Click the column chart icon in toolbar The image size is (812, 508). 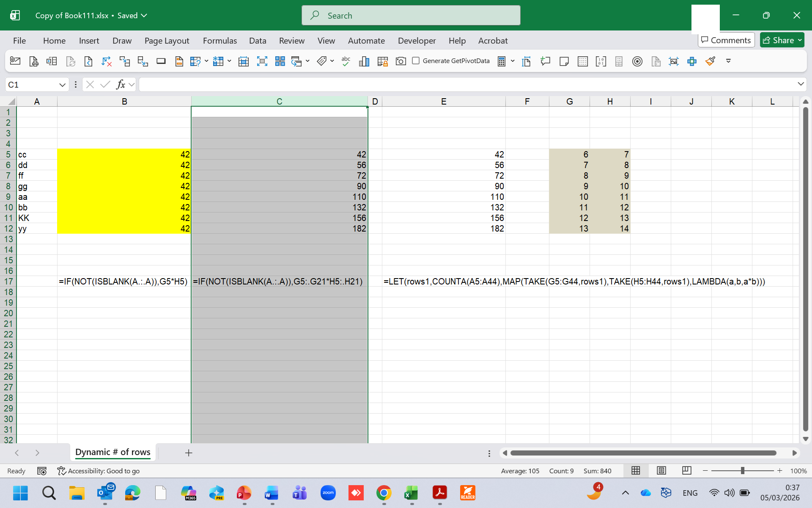click(x=364, y=61)
